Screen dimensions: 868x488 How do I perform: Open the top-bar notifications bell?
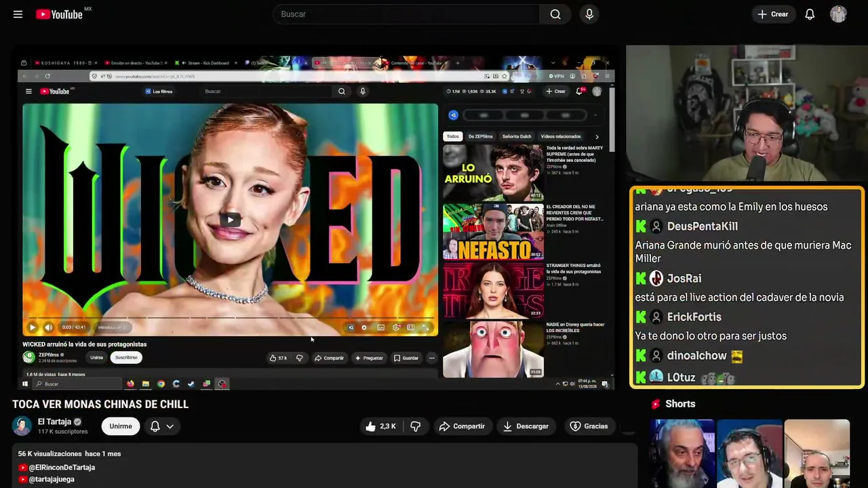810,14
